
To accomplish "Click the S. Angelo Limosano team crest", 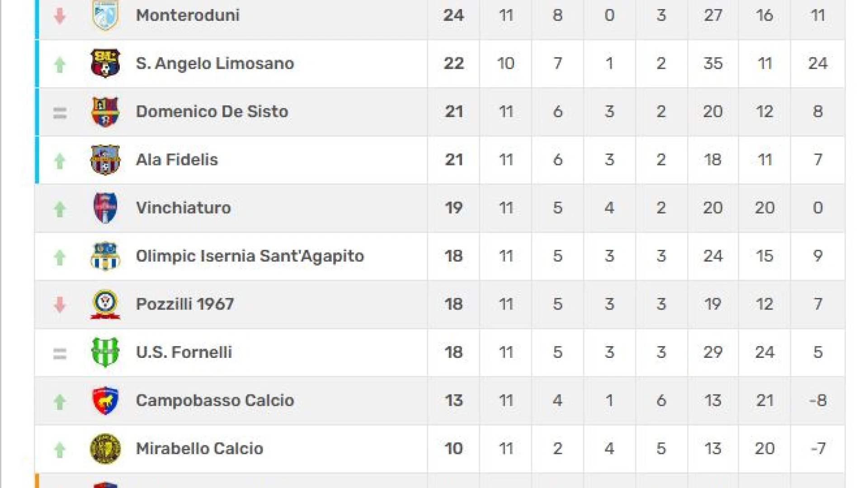I will click(105, 63).
